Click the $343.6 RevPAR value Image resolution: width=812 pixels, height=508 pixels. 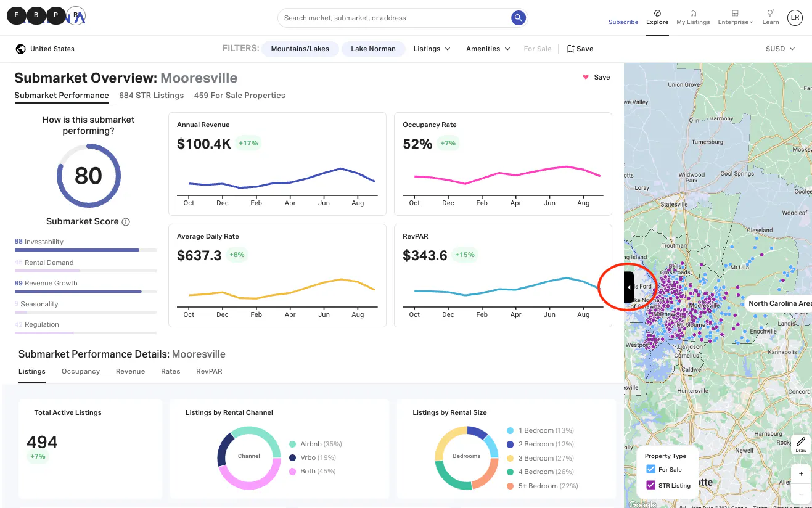425,255
